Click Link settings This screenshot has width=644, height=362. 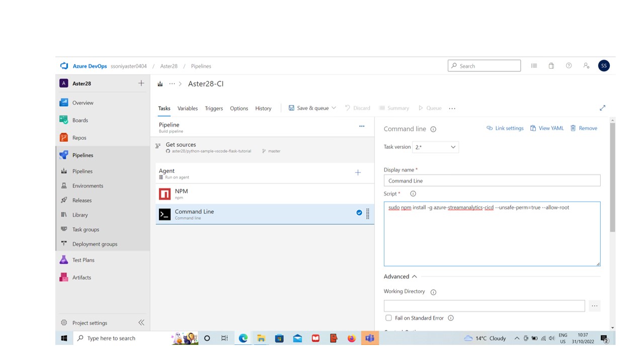click(x=505, y=128)
